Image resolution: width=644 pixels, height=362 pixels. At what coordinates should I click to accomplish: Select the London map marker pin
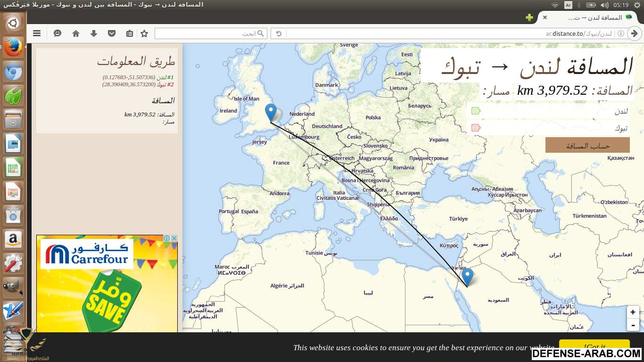[x=271, y=112]
